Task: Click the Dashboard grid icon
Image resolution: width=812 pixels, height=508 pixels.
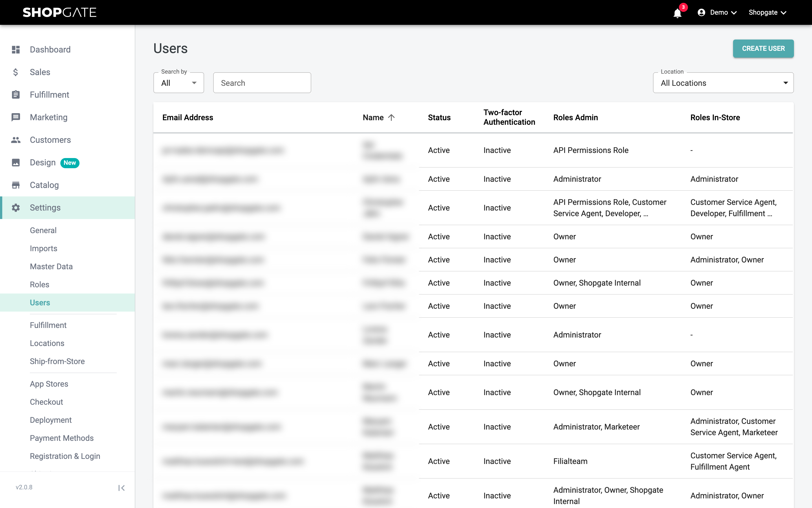Action: [x=16, y=49]
